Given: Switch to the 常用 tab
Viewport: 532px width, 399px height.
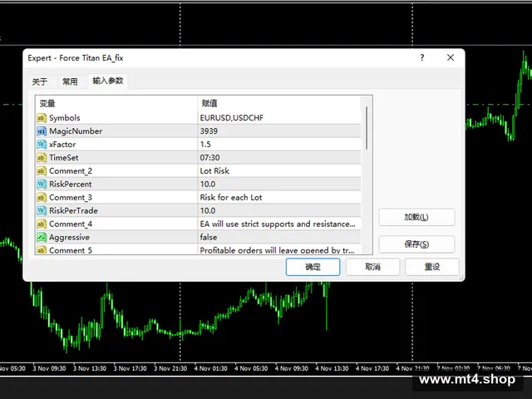Looking at the screenshot, I should (x=70, y=81).
